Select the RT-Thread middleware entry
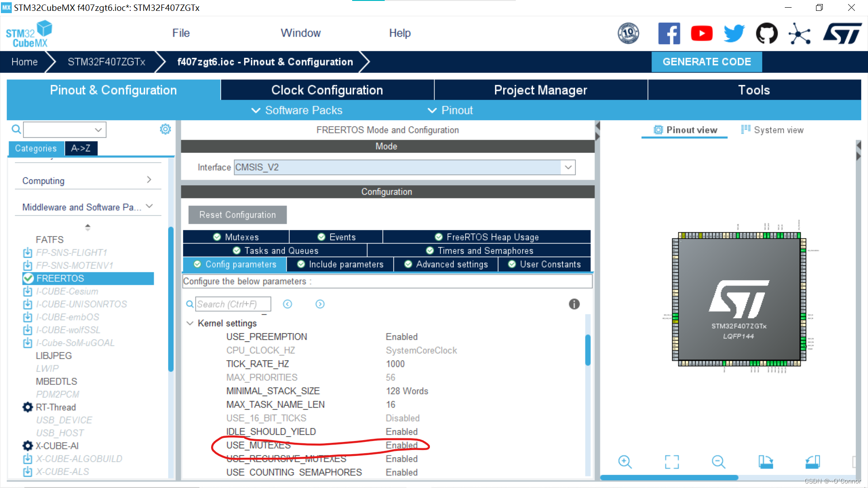The image size is (868, 488). click(56, 407)
